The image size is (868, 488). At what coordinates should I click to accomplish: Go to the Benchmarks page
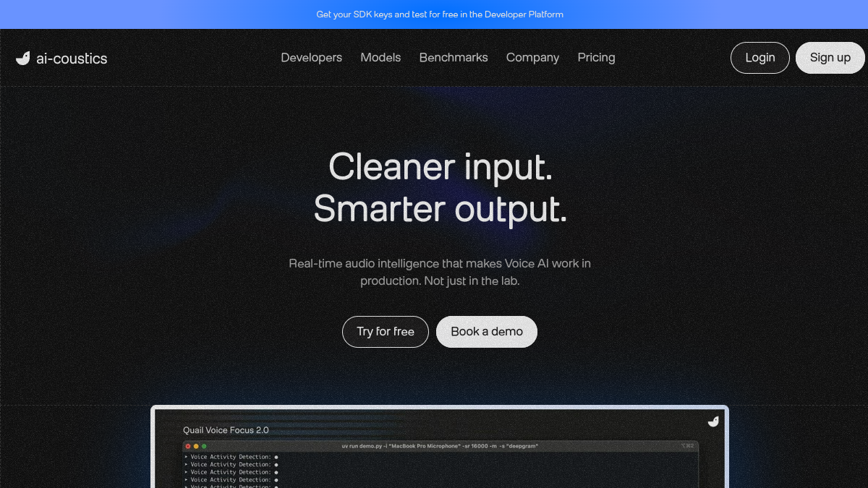(454, 57)
